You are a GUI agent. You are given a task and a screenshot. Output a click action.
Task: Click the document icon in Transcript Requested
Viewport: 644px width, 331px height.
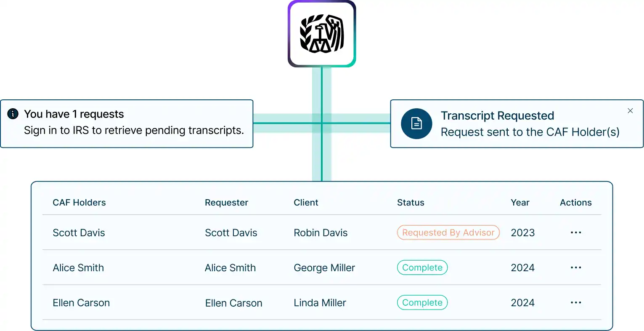pyautogui.click(x=416, y=123)
